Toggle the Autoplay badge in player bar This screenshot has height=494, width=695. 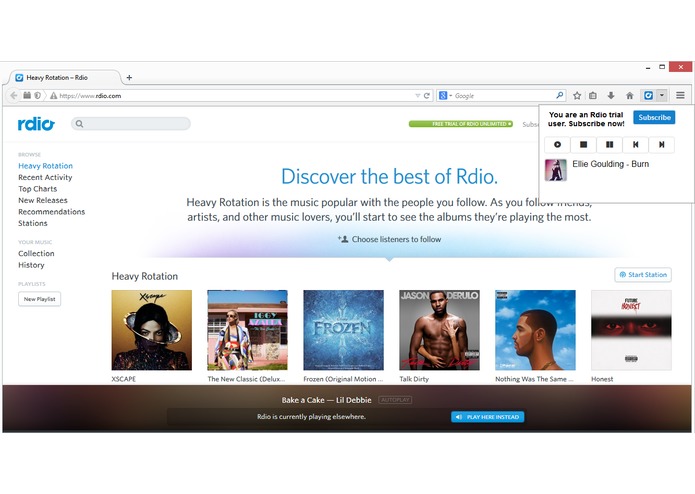395,400
